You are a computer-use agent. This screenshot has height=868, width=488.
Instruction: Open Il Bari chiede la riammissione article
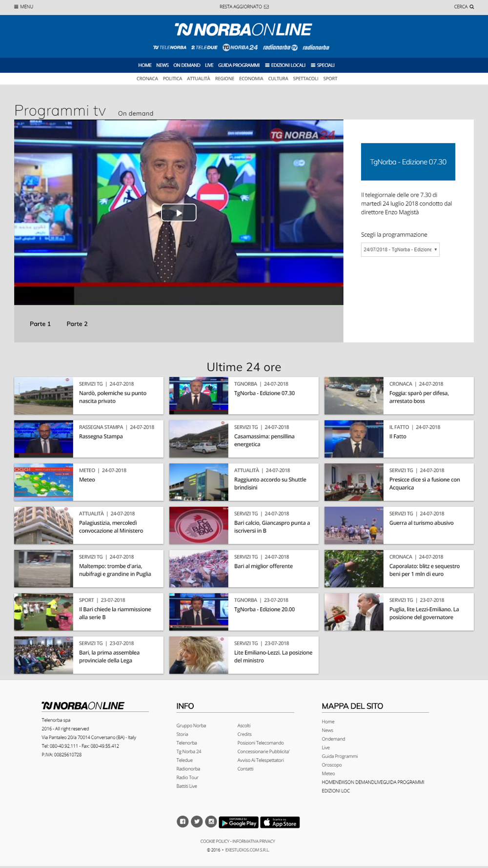point(115,613)
